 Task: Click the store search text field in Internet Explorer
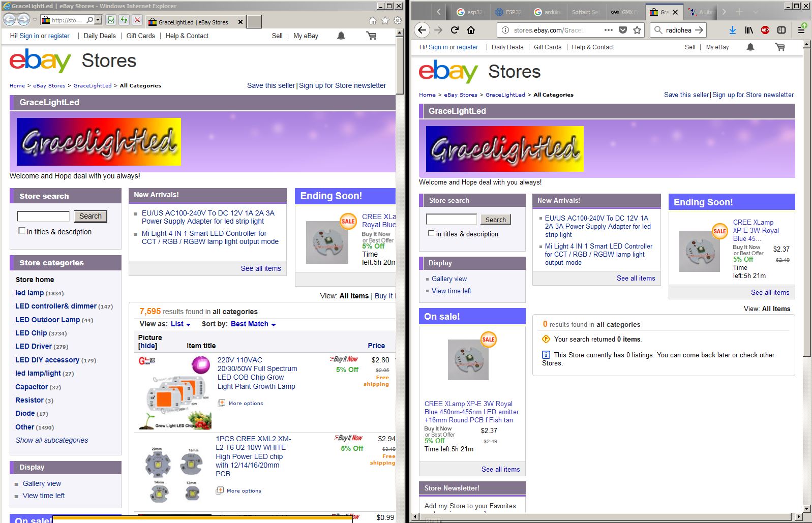click(x=43, y=216)
